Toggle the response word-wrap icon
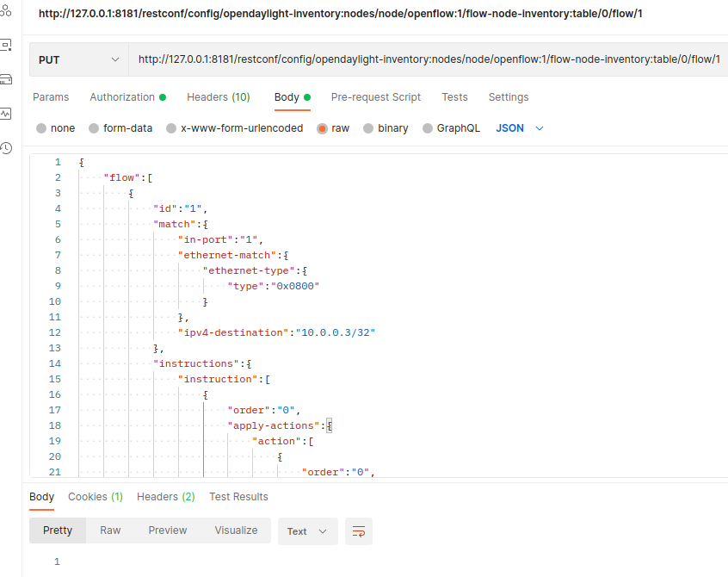Viewport: 728px width, 577px height. coord(359,531)
